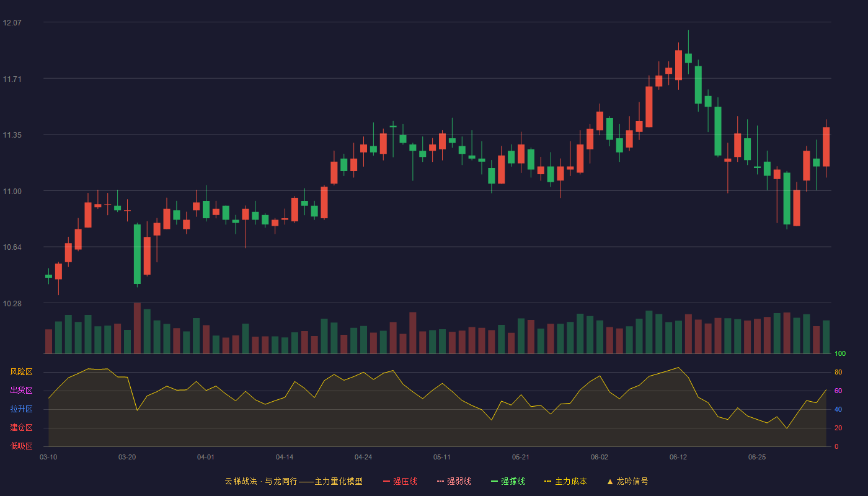Toggle the 主力成本 legend entry
The width and height of the screenshot is (868, 496).
click(565, 481)
